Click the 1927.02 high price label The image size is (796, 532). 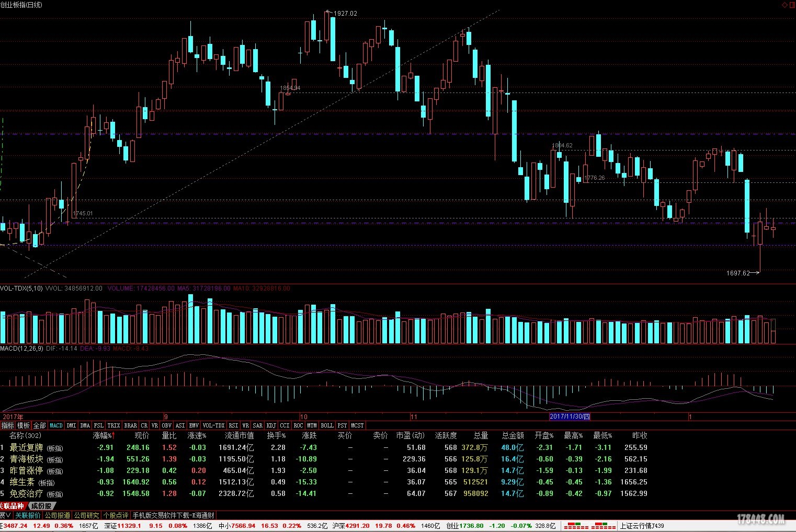pyautogui.click(x=345, y=14)
